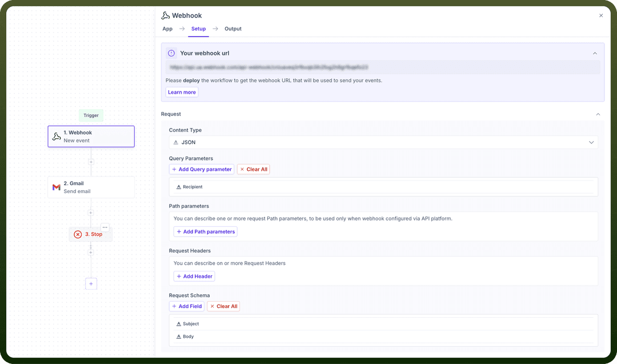Click the X icon in Query Clear All

point(242,169)
